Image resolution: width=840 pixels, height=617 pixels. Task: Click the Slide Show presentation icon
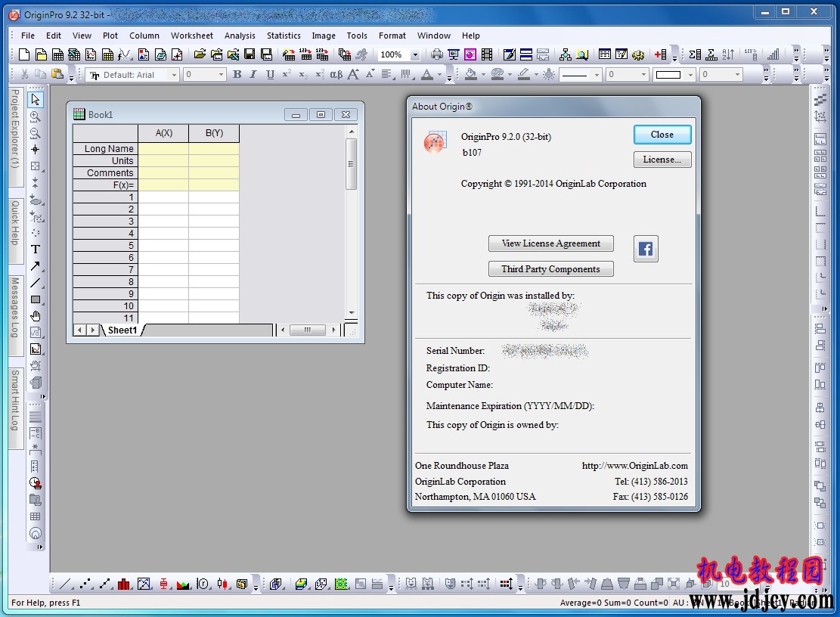coord(454,54)
